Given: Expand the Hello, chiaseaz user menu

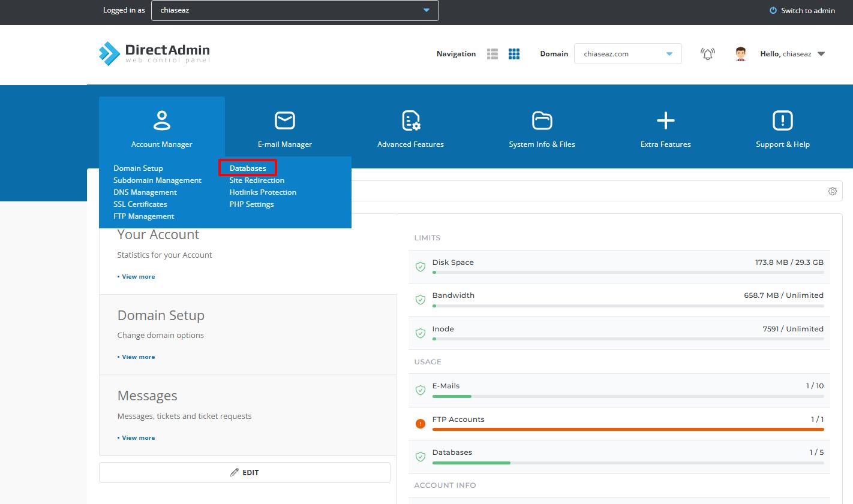Looking at the screenshot, I should [821, 54].
